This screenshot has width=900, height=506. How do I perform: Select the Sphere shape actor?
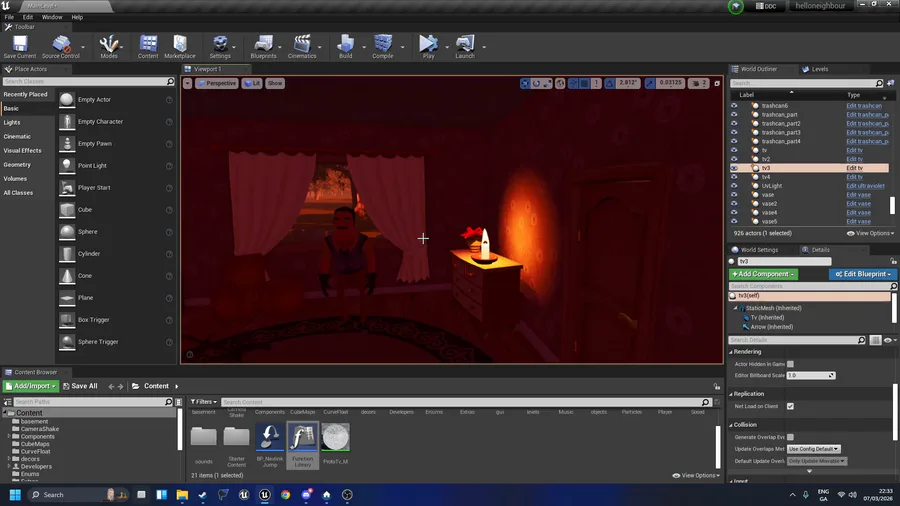click(x=116, y=232)
